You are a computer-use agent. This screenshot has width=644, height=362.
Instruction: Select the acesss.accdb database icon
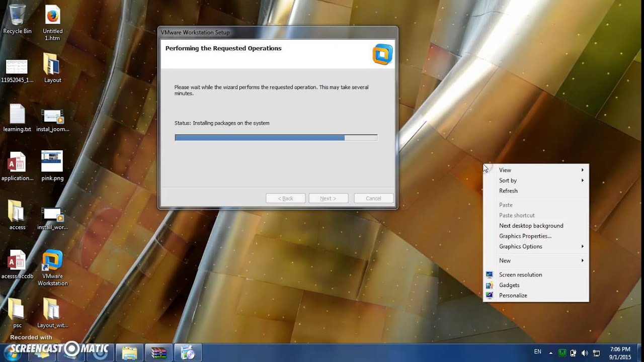coord(17,265)
